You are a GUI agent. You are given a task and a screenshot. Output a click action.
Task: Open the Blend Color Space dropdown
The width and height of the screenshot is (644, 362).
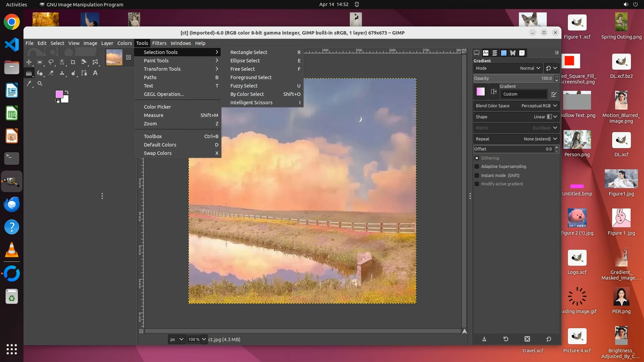[x=516, y=106]
